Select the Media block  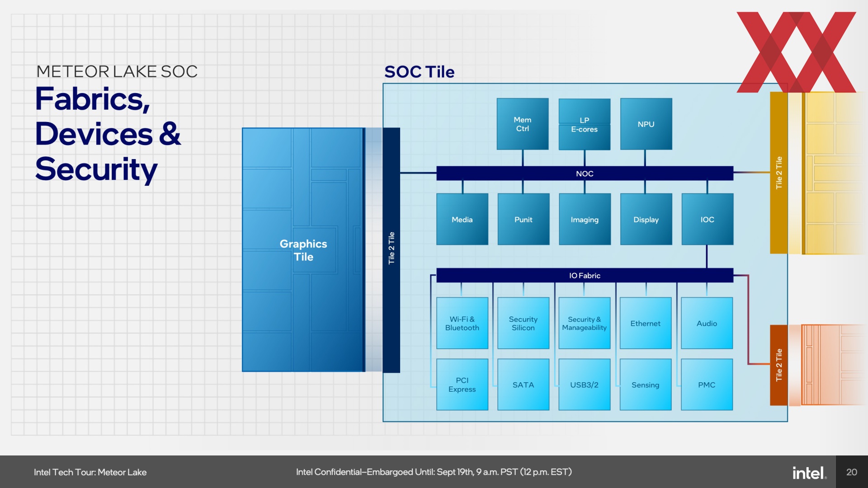tap(462, 219)
